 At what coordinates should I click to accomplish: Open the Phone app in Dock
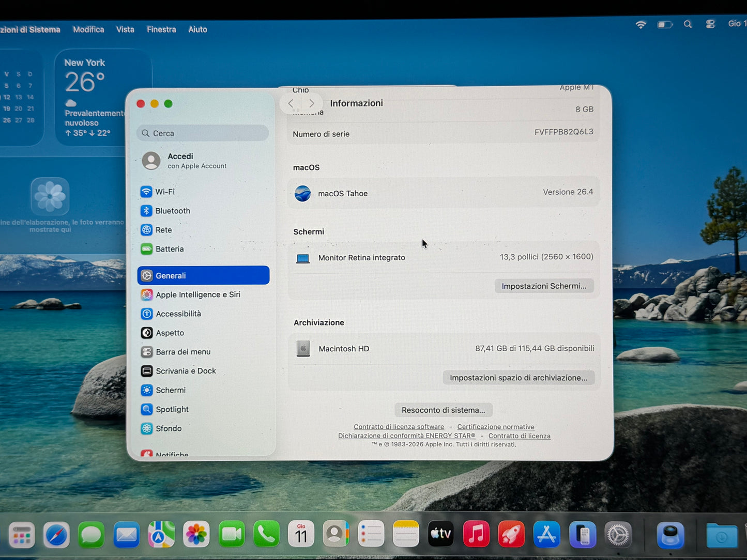(266, 534)
